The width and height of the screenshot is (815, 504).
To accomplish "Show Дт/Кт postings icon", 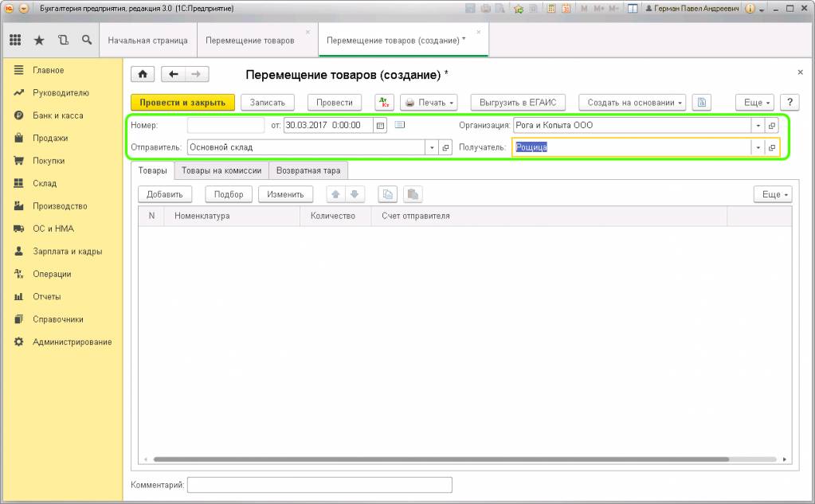I will 384,103.
